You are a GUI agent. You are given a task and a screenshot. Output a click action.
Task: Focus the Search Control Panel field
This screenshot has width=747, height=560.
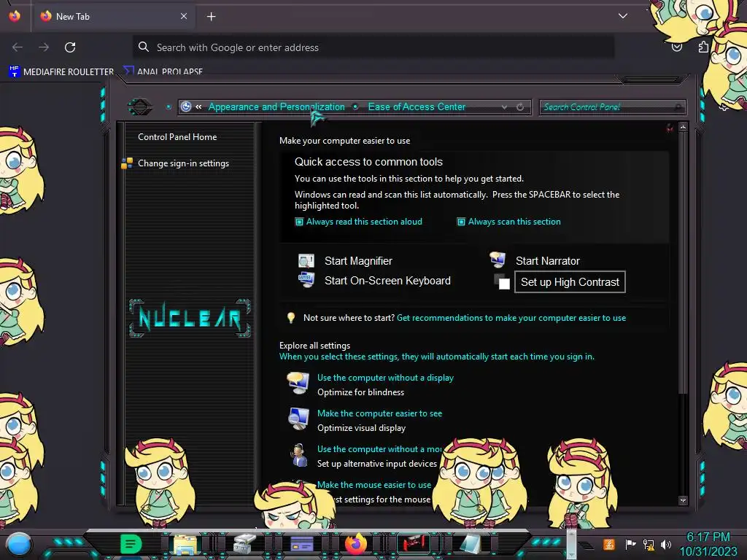click(612, 107)
